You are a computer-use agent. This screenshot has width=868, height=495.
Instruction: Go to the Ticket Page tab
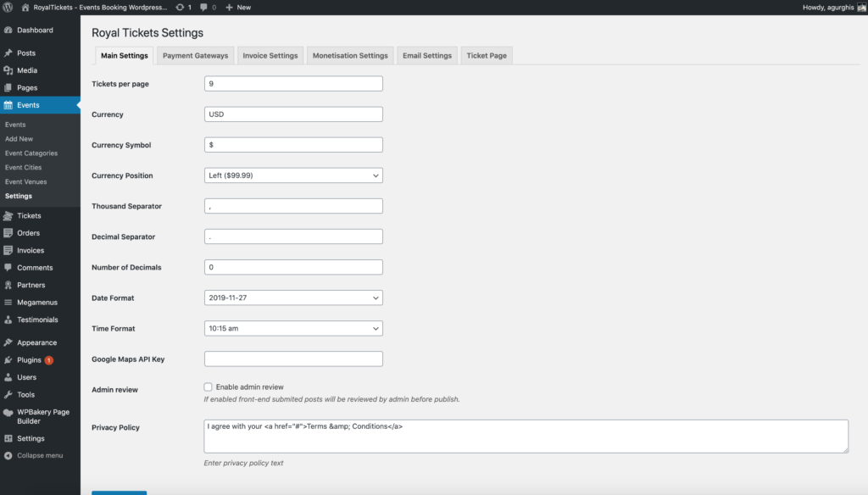click(487, 55)
